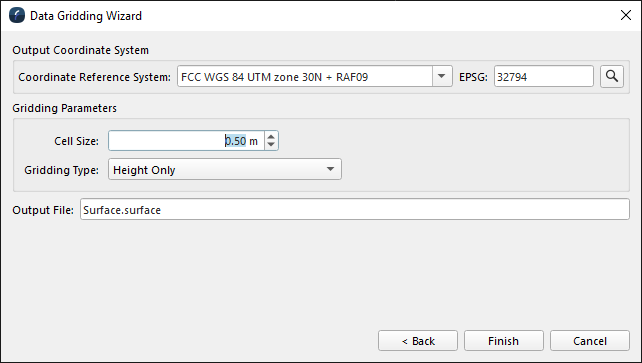Go to previous step with Back
The image size is (642, 363).
[x=418, y=341]
